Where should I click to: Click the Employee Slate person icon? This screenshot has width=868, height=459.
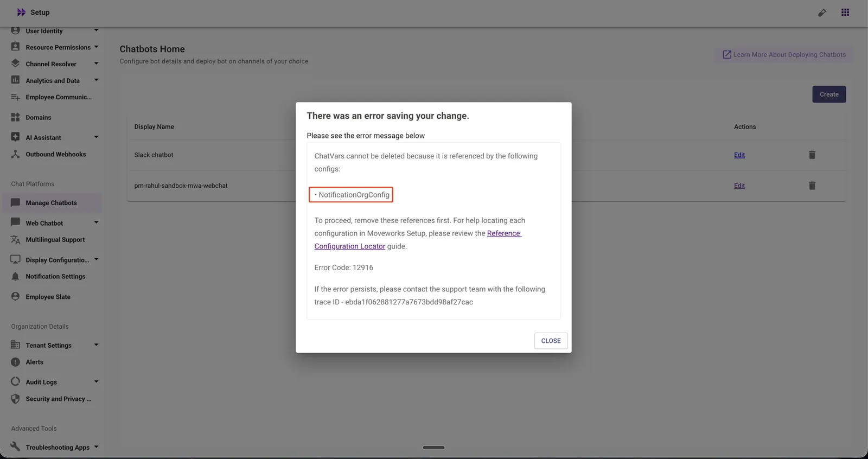click(15, 296)
